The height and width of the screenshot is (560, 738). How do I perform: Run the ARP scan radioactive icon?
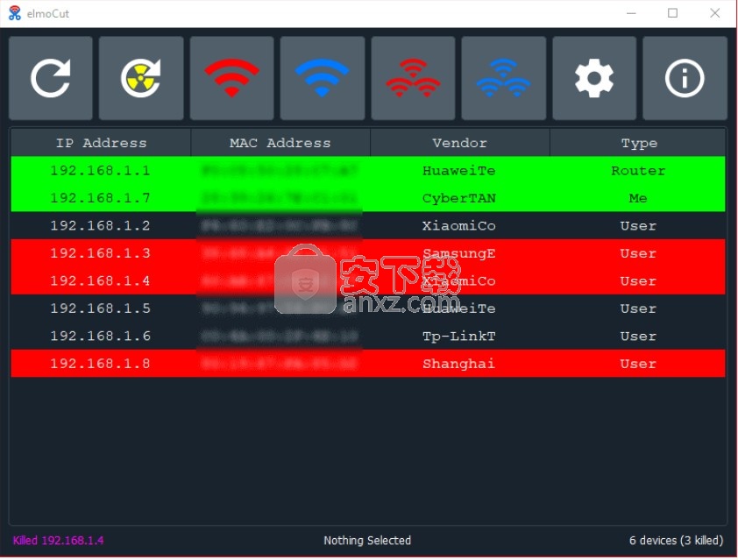pyautogui.click(x=141, y=78)
